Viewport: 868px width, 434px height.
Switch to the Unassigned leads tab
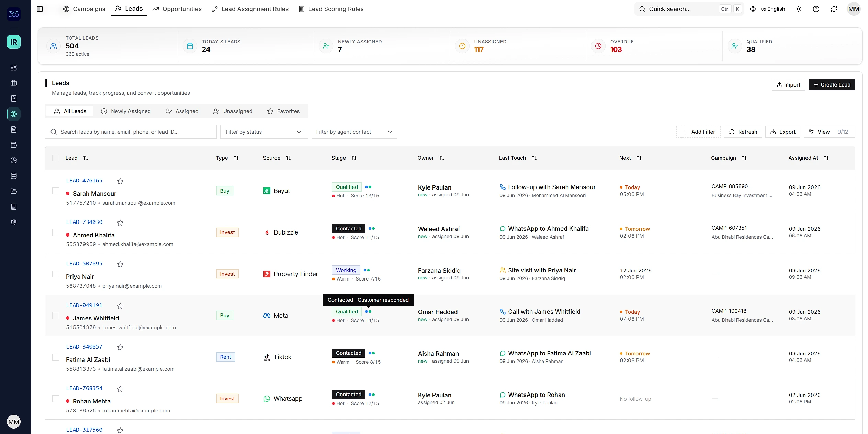tap(233, 111)
